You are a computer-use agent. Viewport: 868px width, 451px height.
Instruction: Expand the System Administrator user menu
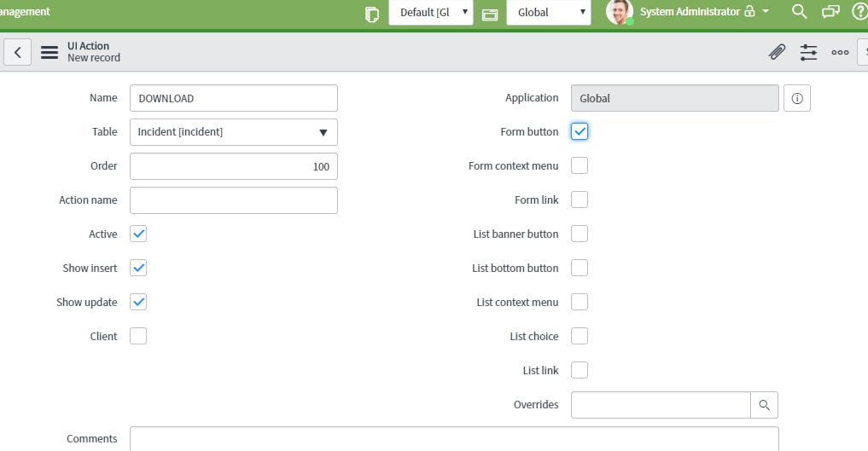(766, 11)
